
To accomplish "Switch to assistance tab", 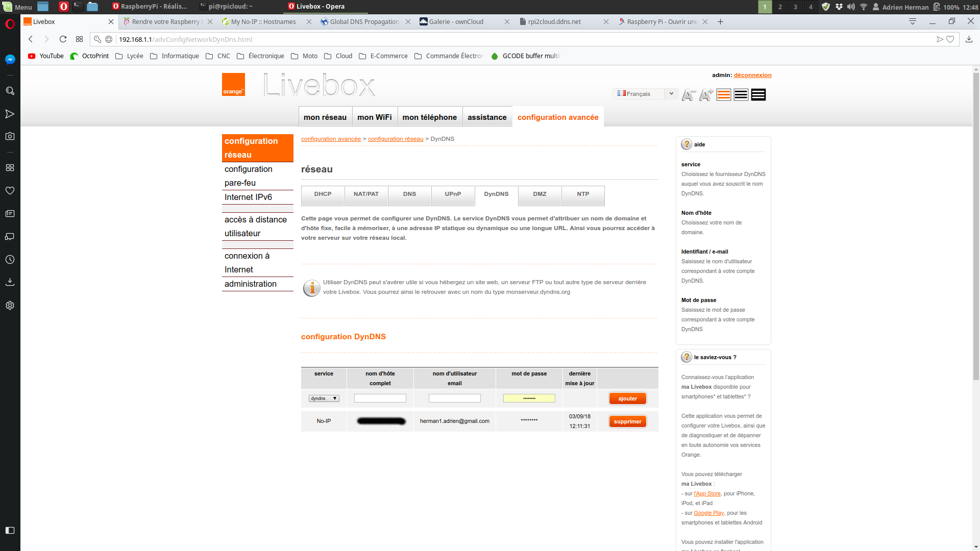I will (487, 117).
